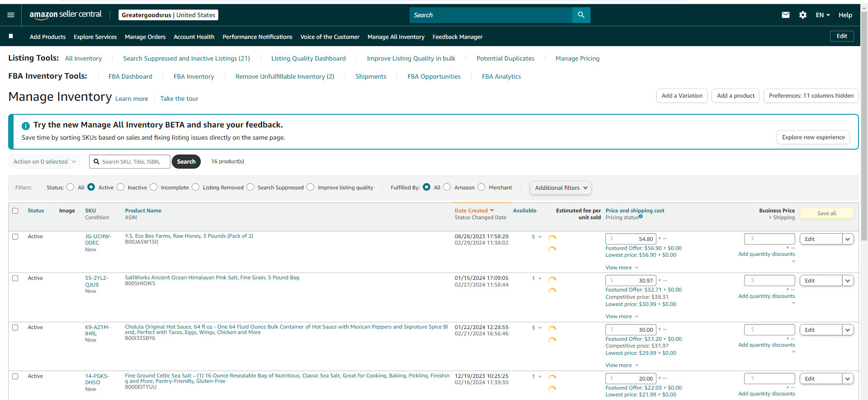Select the All status radio button
This screenshot has width=868, height=400.
(71, 187)
